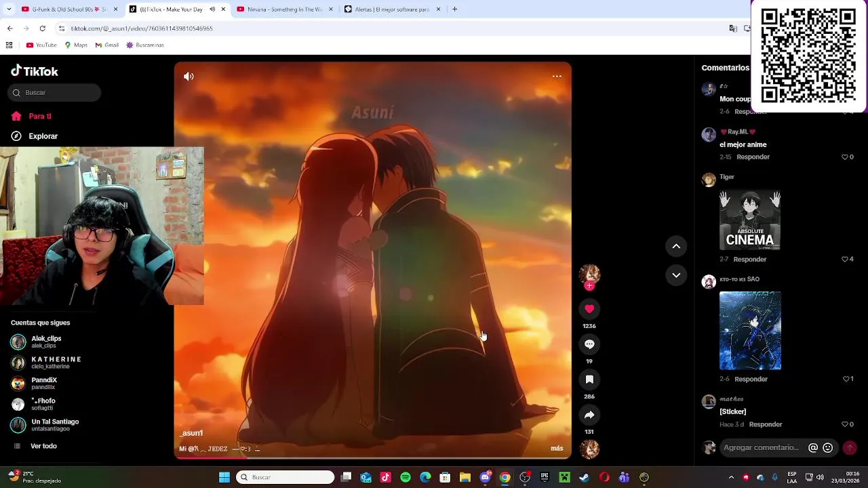Open the taskbar weather widget
The height and width of the screenshot is (488, 868).
tap(35, 477)
